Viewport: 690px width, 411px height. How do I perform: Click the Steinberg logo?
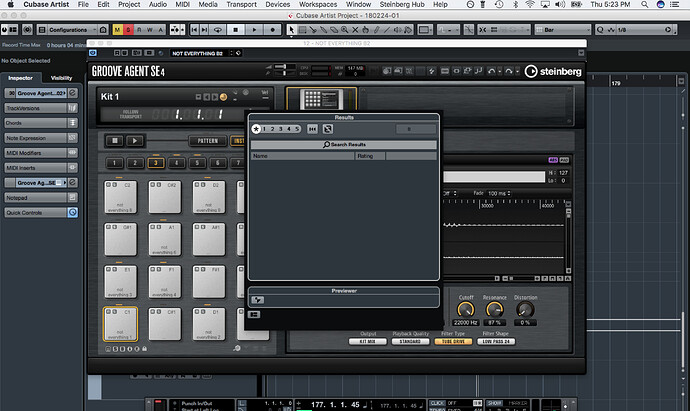click(x=553, y=71)
